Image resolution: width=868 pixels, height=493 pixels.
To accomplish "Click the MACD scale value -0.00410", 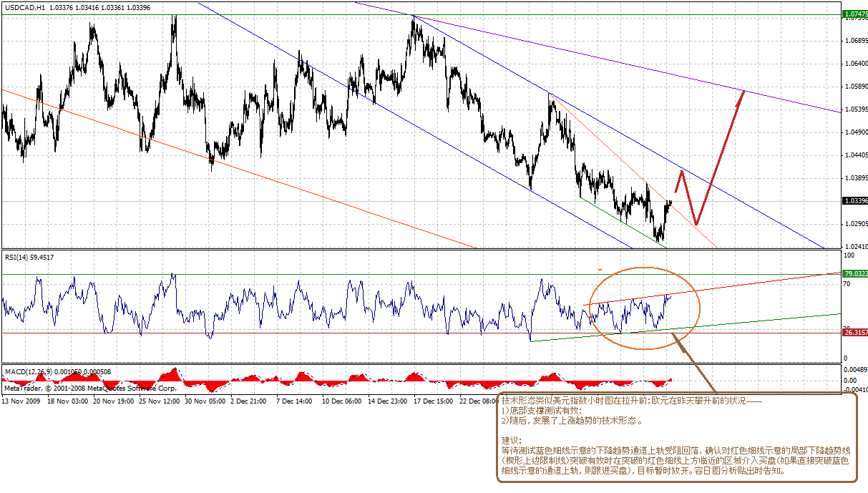I will click(x=856, y=390).
